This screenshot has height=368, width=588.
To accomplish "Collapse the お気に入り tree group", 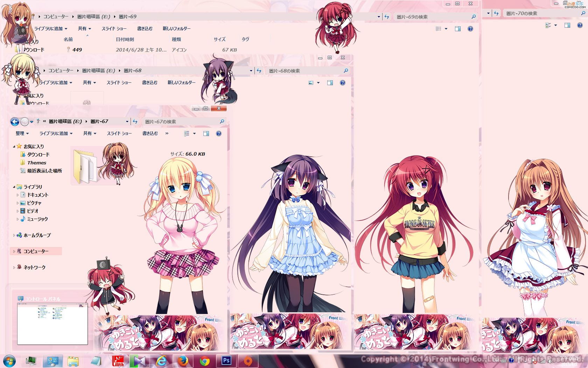I will click(14, 146).
